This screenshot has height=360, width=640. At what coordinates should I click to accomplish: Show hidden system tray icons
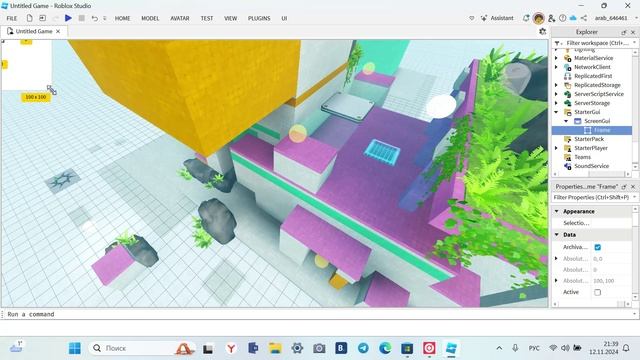click(499, 348)
